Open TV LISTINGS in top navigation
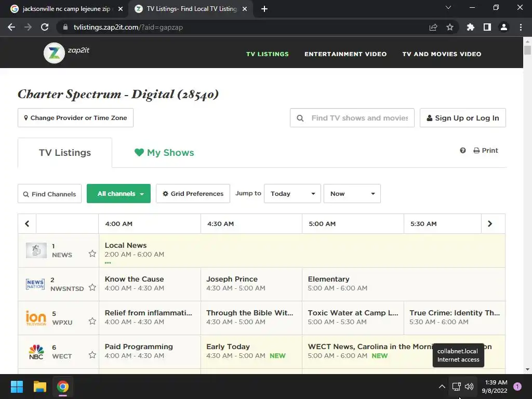This screenshot has width=532, height=399. (268, 54)
